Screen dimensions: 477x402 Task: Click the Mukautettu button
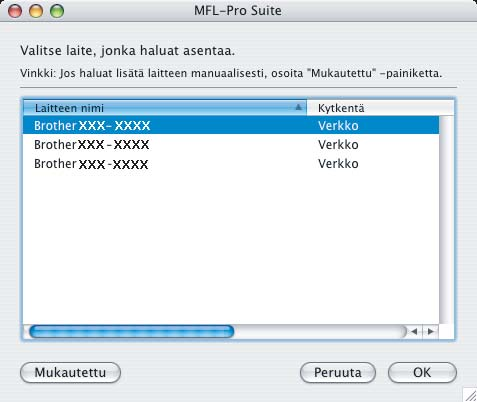[x=70, y=372]
